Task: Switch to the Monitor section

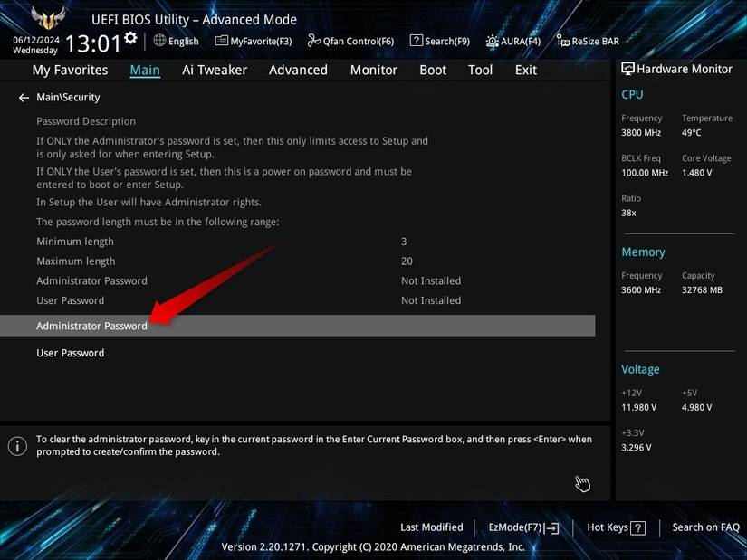Action: 373,70
